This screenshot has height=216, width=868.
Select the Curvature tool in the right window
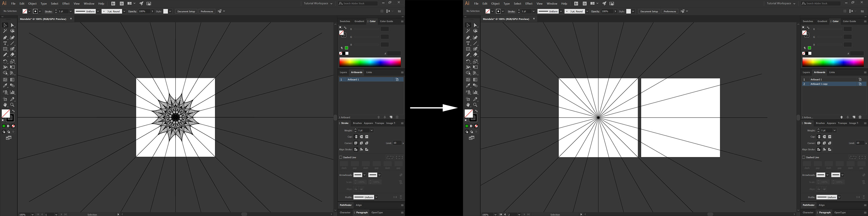click(475, 38)
